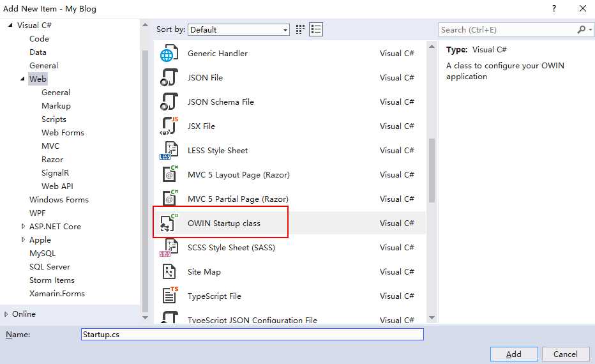This screenshot has height=364, width=595.
Task: Select the Generic Handler globe icon
Action: [169, 54]
